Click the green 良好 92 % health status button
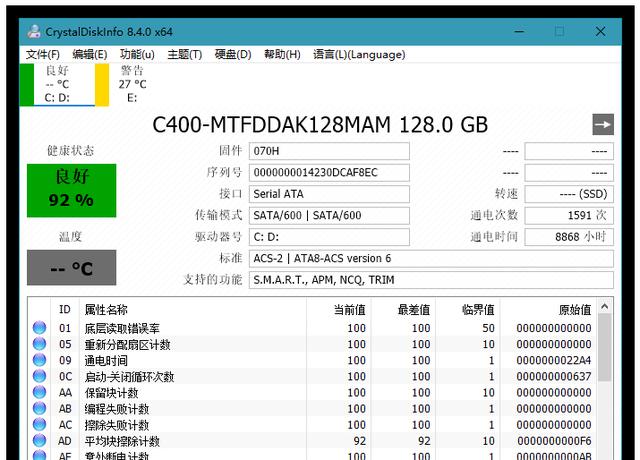The width and height of the screenshot is (640, 460). 71,190
